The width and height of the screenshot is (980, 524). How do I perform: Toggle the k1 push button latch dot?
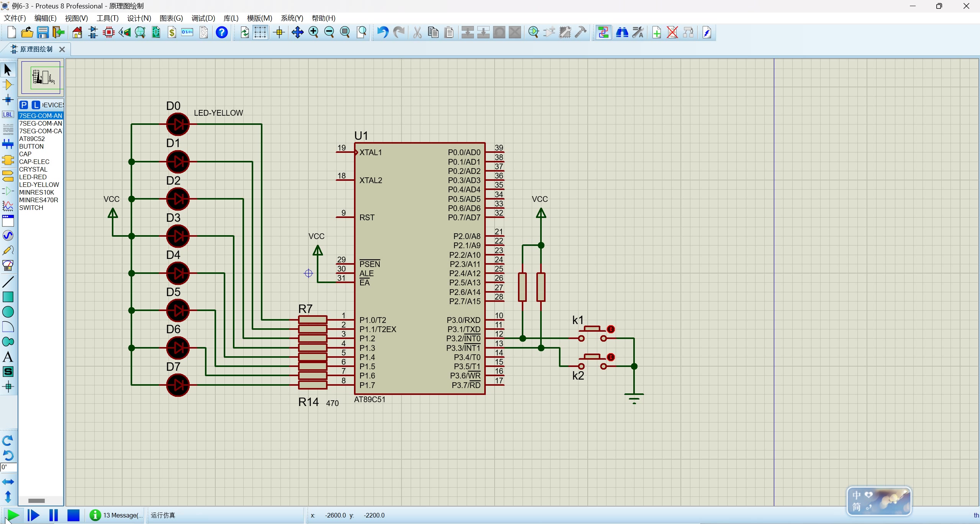pyautogui.click(x=611, y=329)
